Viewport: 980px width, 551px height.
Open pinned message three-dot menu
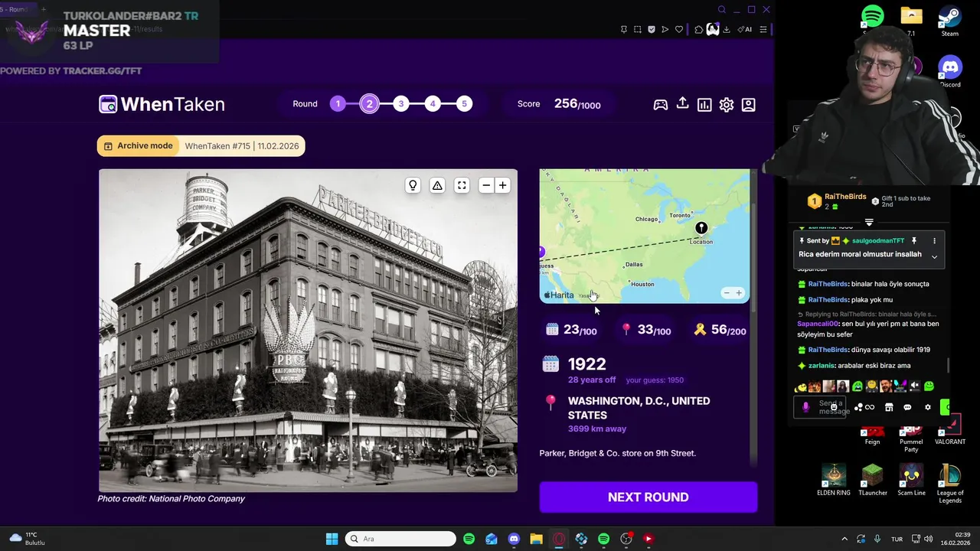[934, 241]
